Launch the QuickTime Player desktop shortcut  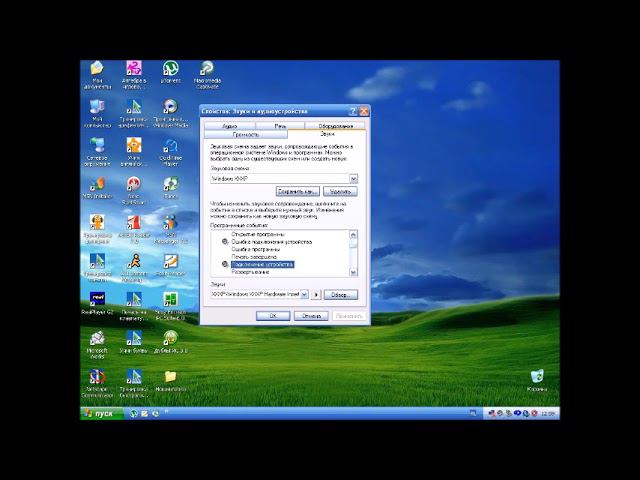[x=171, y=152]
